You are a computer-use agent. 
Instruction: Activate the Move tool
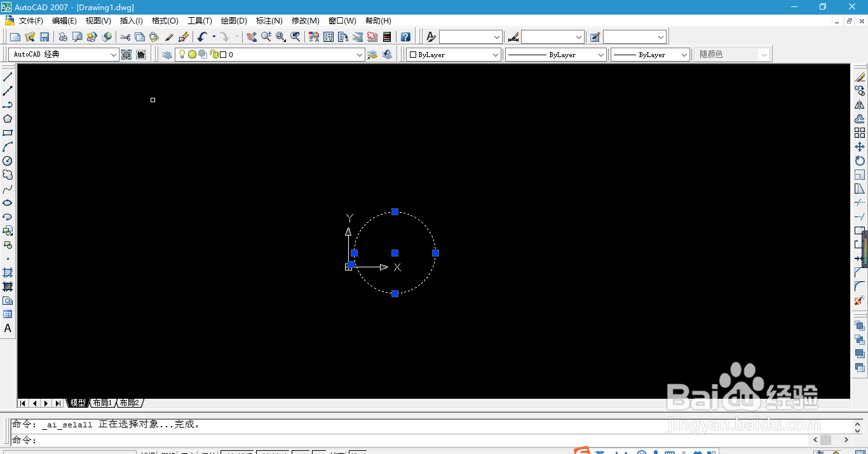pyautogui.click(x=860, y=147)
